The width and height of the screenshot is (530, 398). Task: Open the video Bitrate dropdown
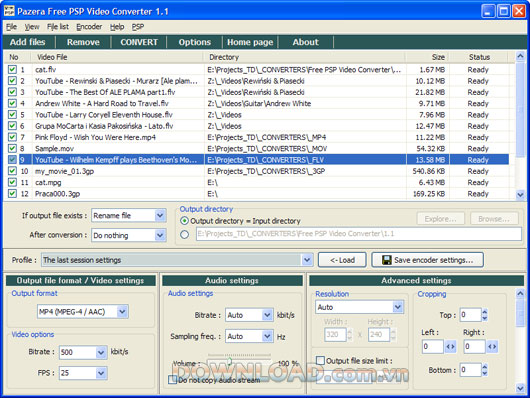tap(101, 352)
